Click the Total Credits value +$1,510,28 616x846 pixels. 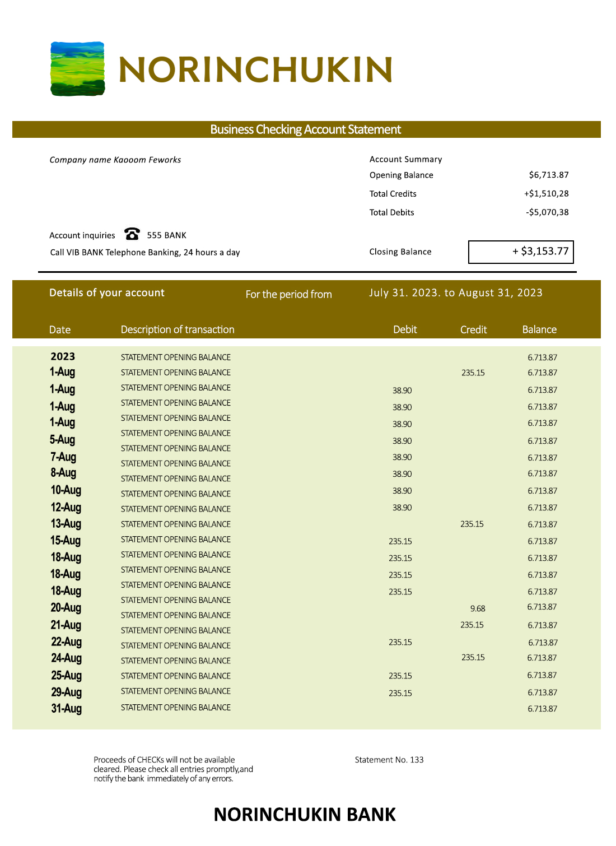(546, 193)
